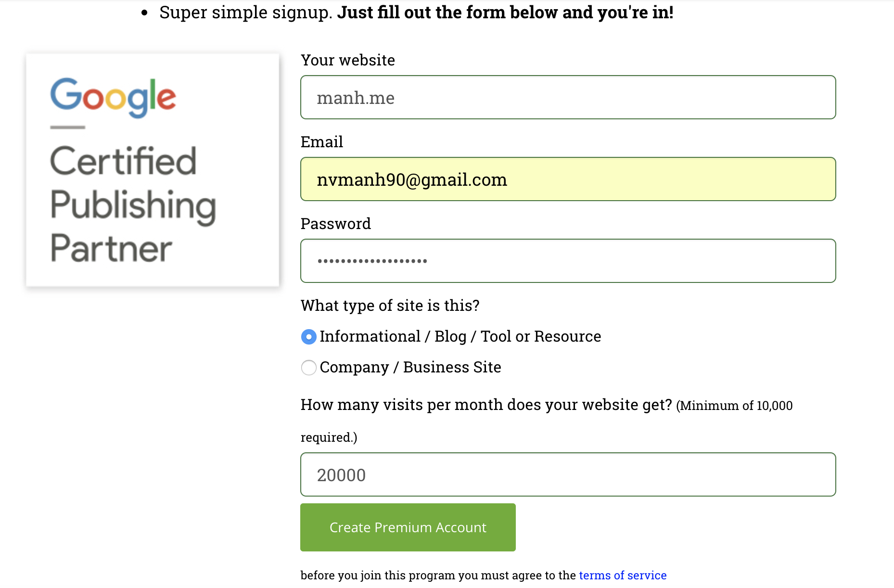The height and width of the screenshot is (588, 894).
Task: Click the Google logo in the badge
Action: 114,98
